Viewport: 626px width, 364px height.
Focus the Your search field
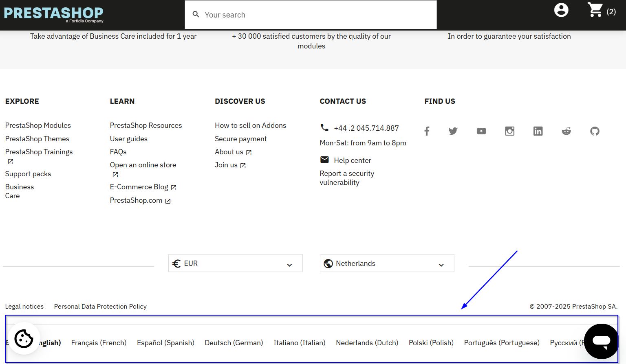311,15
